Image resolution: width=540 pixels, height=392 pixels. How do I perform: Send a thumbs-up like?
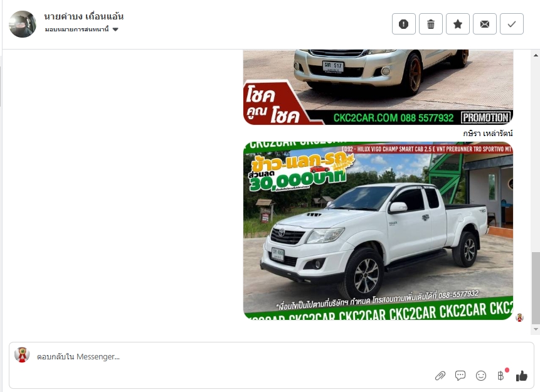click(x=521, y=376)
